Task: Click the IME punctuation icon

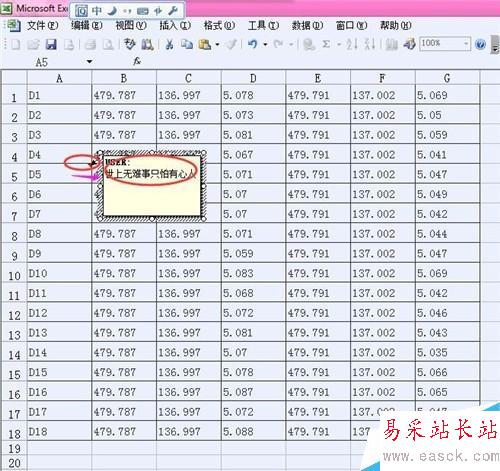Action: click(x=127, y=11)
